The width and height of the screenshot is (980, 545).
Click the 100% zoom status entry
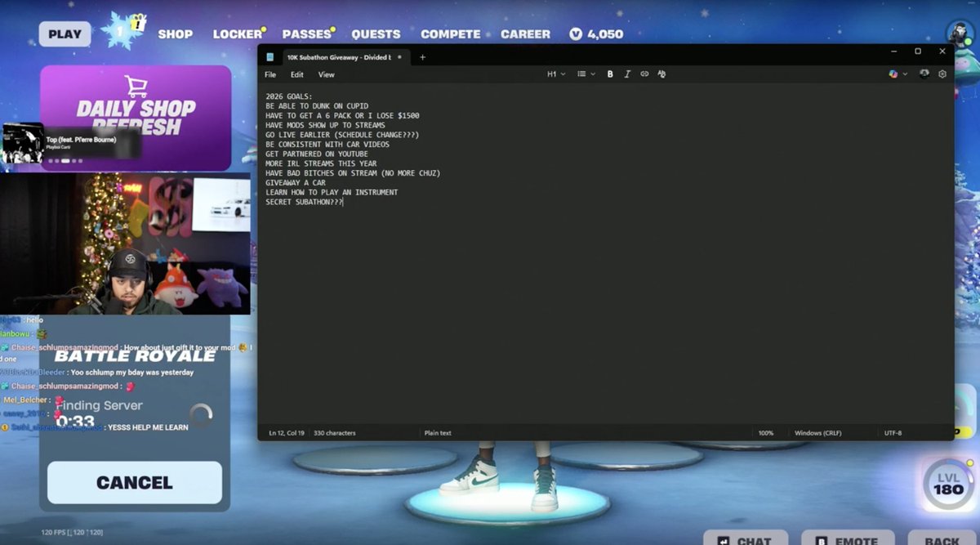tap(765, 433)
